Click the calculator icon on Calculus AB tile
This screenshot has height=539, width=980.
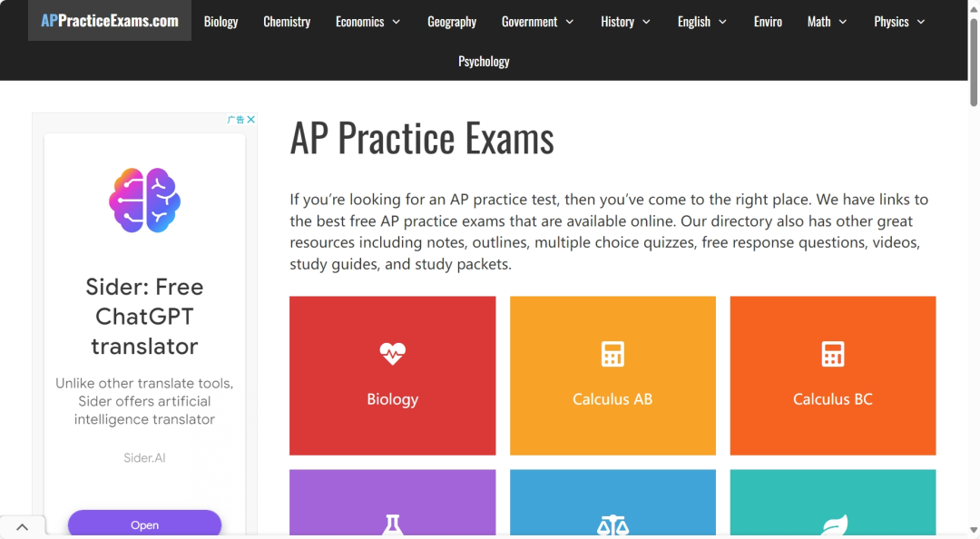tap(612, 354)
